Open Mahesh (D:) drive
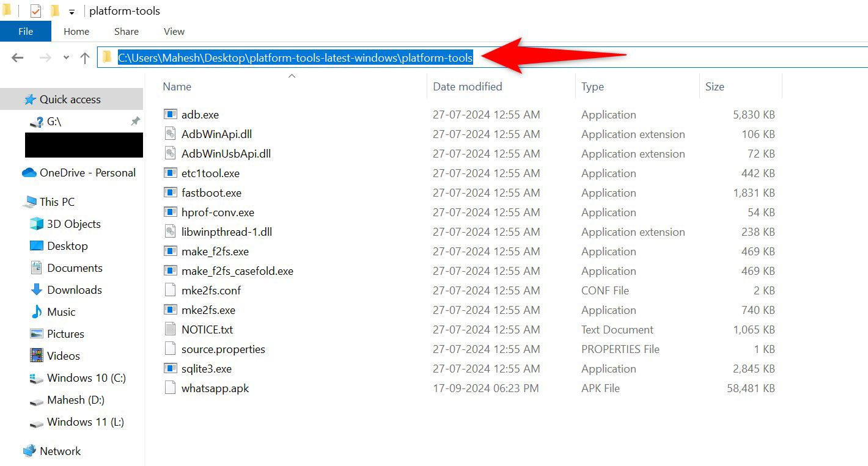Image resolution: width=868 pixels, height=466 pixels. pyautogui.click(x=76, y=400)
